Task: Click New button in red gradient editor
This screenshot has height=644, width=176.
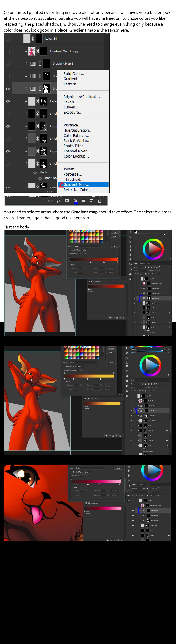Action: click(x=115, y=246)
